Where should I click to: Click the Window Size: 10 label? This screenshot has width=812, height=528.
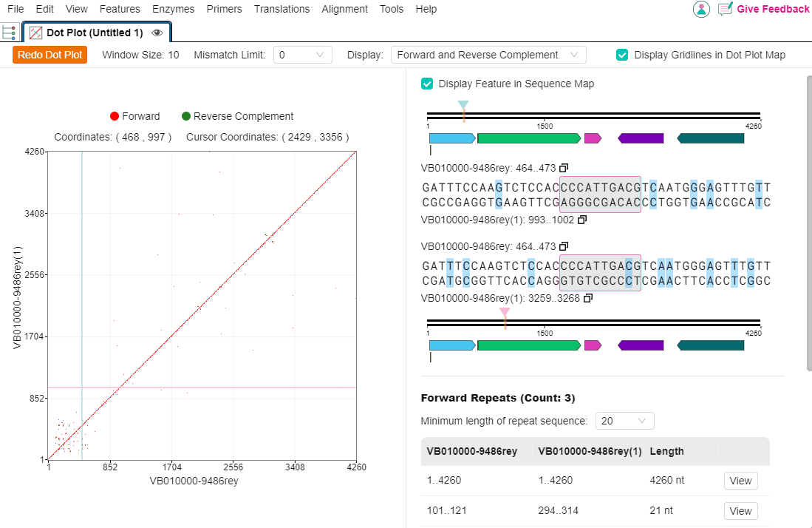coord(140,55)
